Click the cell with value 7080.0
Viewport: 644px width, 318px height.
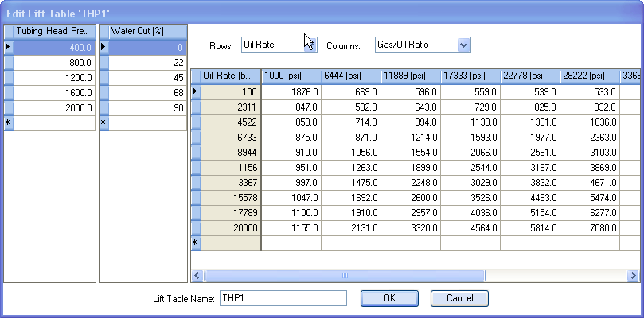click(x=591, y=227)
